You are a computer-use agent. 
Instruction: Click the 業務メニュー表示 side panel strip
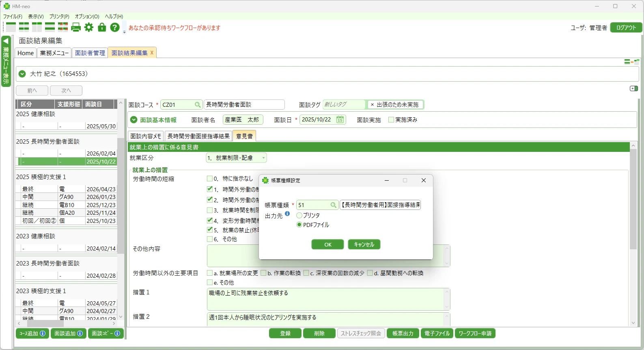(x=6, y=61)
